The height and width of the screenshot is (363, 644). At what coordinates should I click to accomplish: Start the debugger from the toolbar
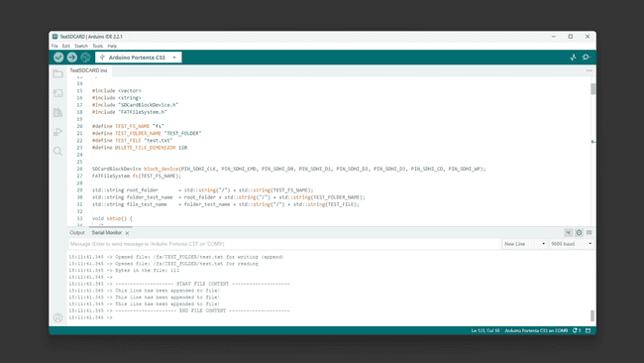coord(85,58)
